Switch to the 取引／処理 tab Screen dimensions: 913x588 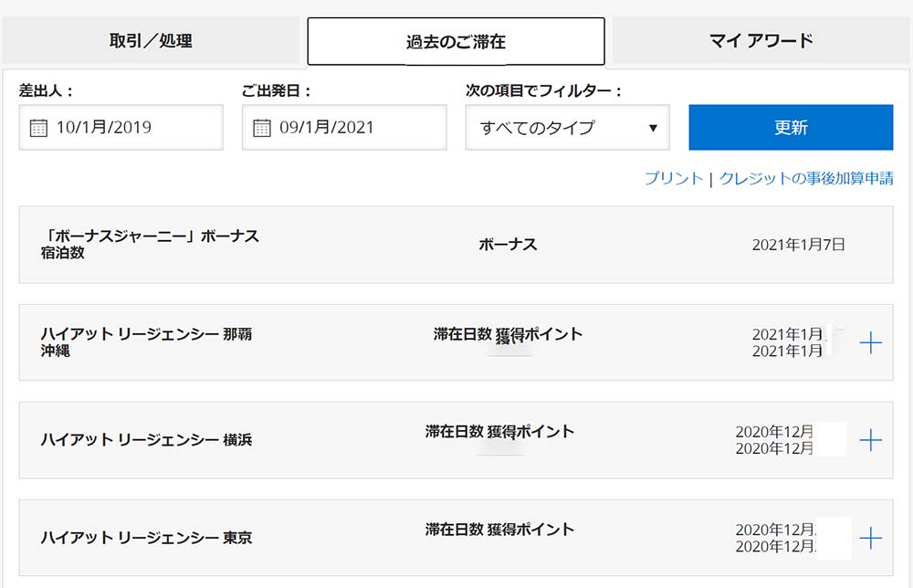point(151,41)
